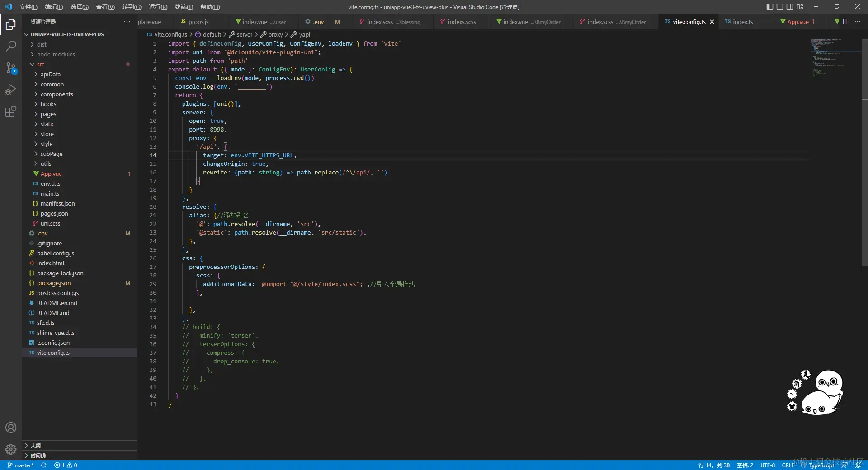The image size is (868, 470).
Task: Open the Run and Debug view
Action: click(11, 89)
